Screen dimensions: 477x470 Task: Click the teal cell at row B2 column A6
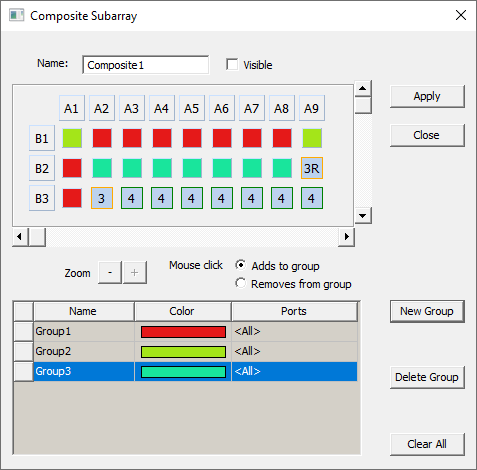click(x=222, y=168)
